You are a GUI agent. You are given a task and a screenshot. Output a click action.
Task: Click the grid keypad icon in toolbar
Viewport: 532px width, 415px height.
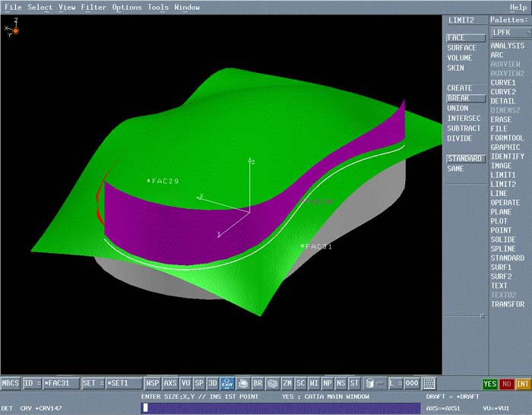tap(429, 384)
